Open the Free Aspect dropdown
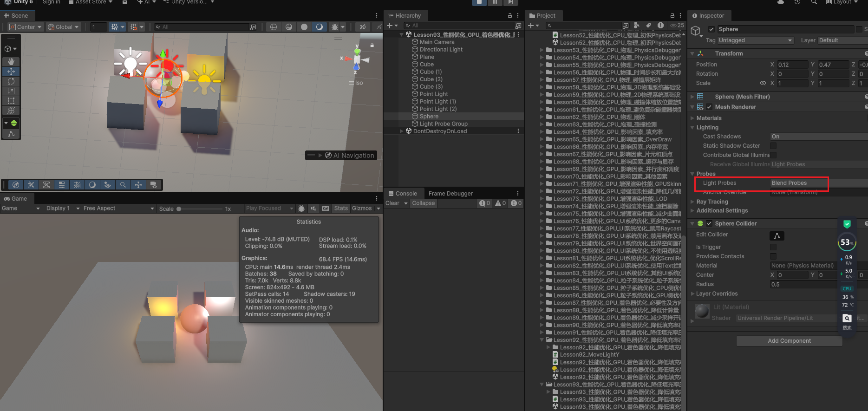 pos(118,209)
